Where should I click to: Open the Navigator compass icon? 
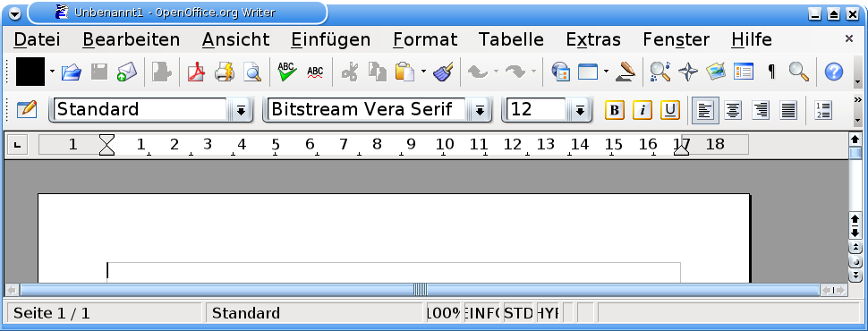point(688,72)
